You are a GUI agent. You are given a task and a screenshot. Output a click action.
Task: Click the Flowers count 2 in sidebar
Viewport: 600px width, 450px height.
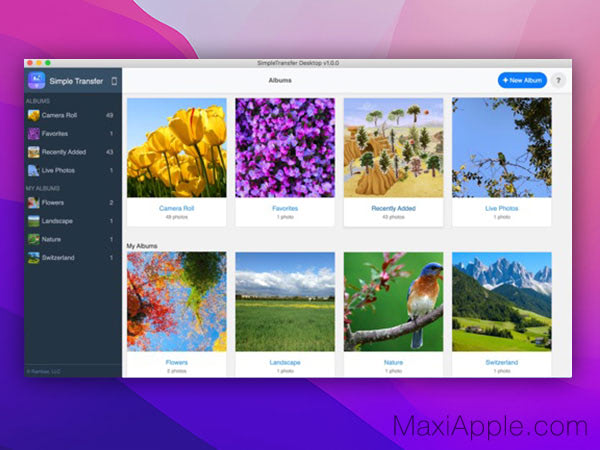(x=111, y=202)
